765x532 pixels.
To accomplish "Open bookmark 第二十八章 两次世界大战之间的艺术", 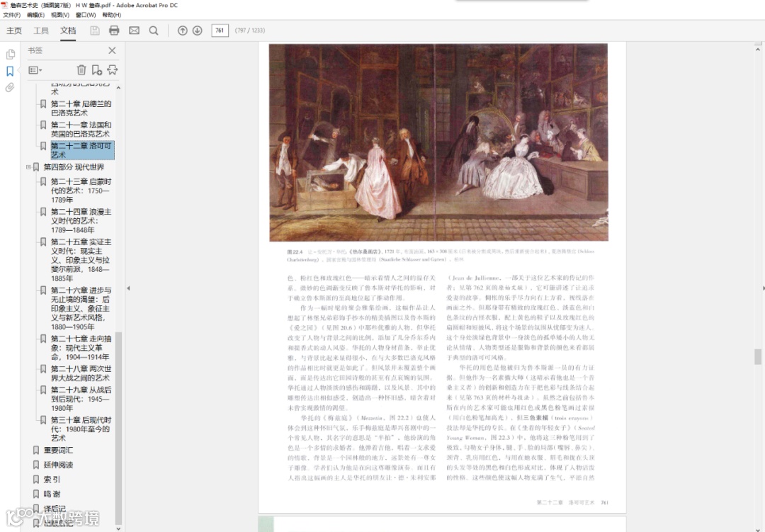I will [81, 373].
